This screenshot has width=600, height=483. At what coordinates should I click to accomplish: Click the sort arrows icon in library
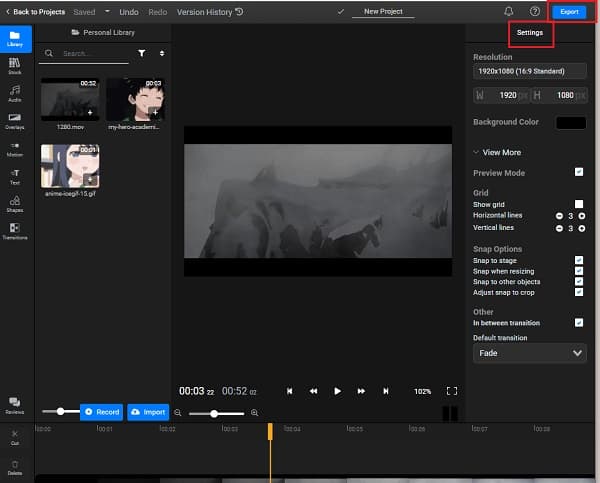coord(162,53)
